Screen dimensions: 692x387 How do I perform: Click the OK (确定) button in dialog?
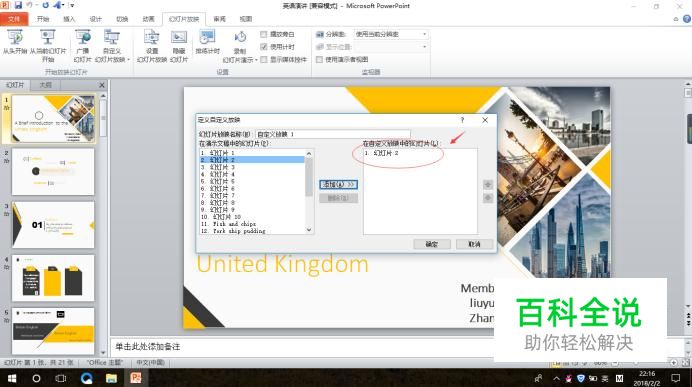pos(432,244)
